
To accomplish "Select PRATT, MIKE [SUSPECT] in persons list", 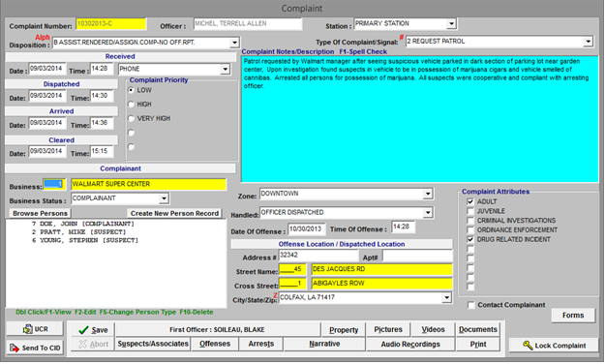I will pyautogui.click(x=78, y=232).
